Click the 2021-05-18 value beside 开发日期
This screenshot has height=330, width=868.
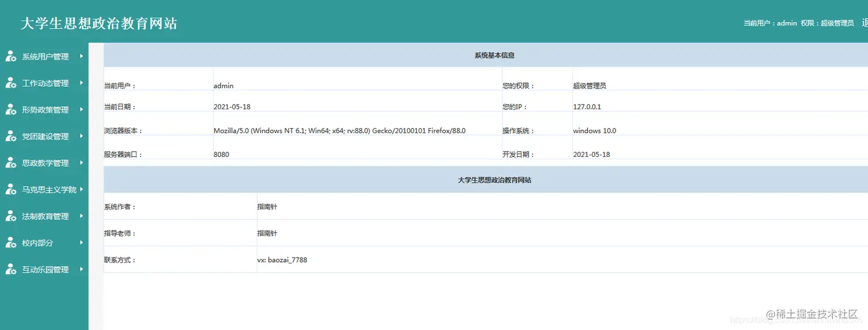pos(591,155)
